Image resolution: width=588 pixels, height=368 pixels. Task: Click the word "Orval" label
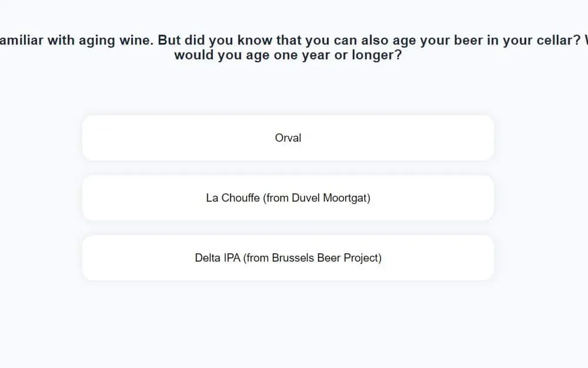[x=288, y=138]
